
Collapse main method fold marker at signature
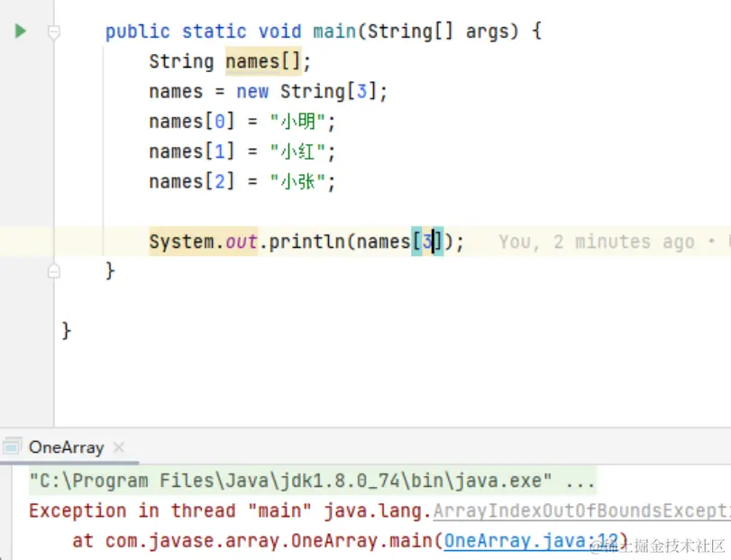click(53, 32)
